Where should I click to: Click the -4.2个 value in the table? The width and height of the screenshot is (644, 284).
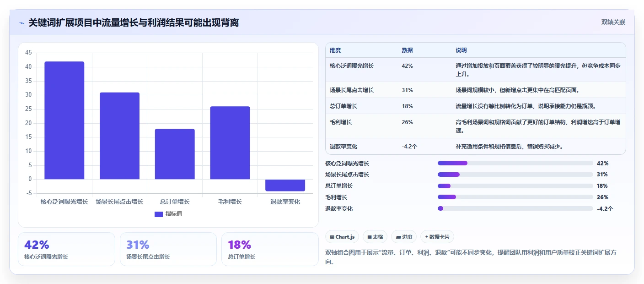point(409,147)
